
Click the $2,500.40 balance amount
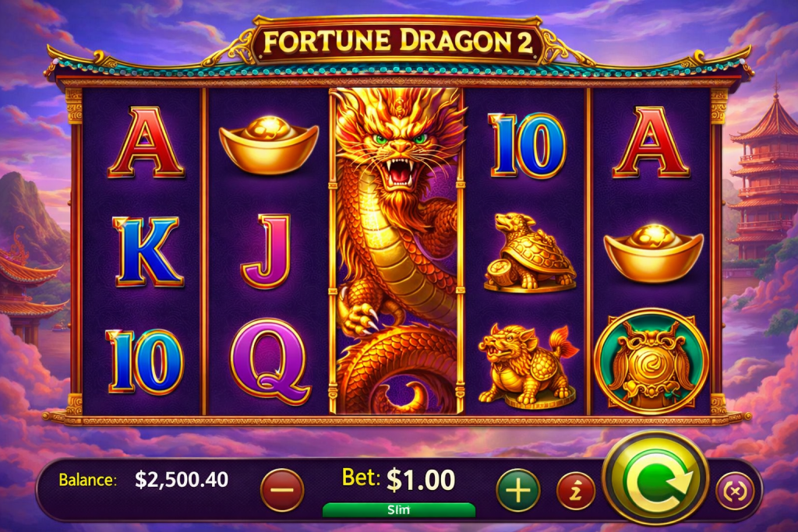coord(182,480)
